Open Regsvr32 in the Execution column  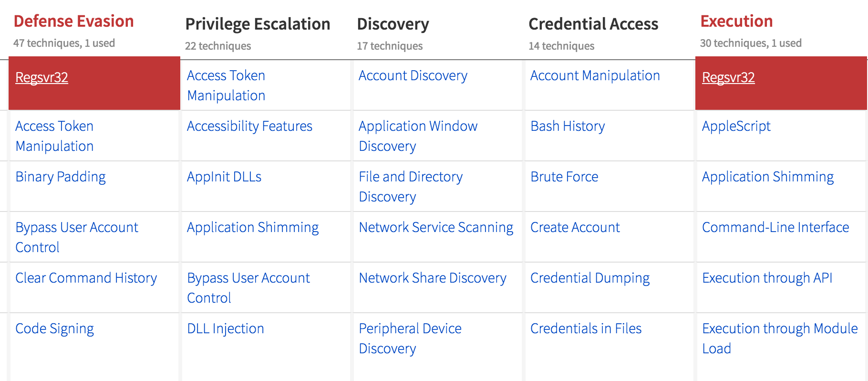[728, 77]
